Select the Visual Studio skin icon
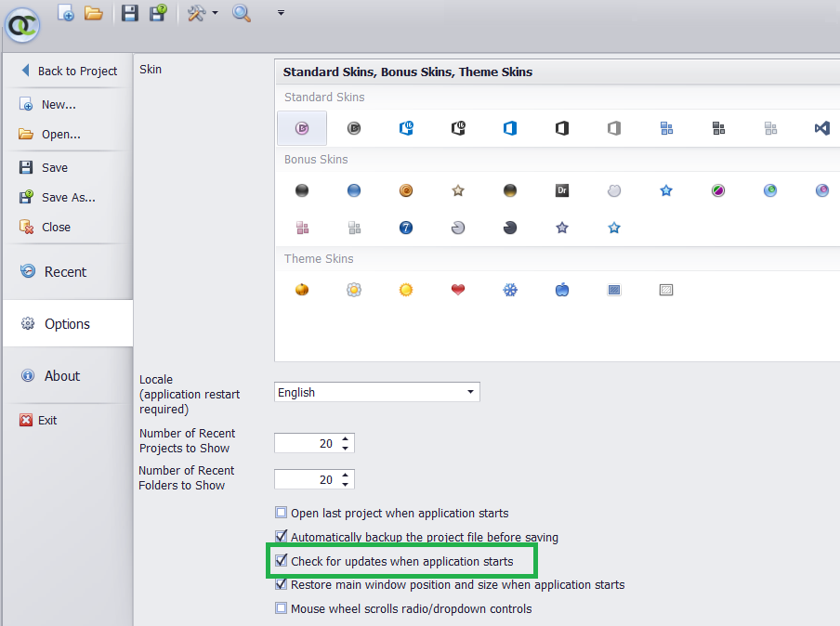Image resolution: width=840 pixels, height=626 pixels. [x=821, y=128]
